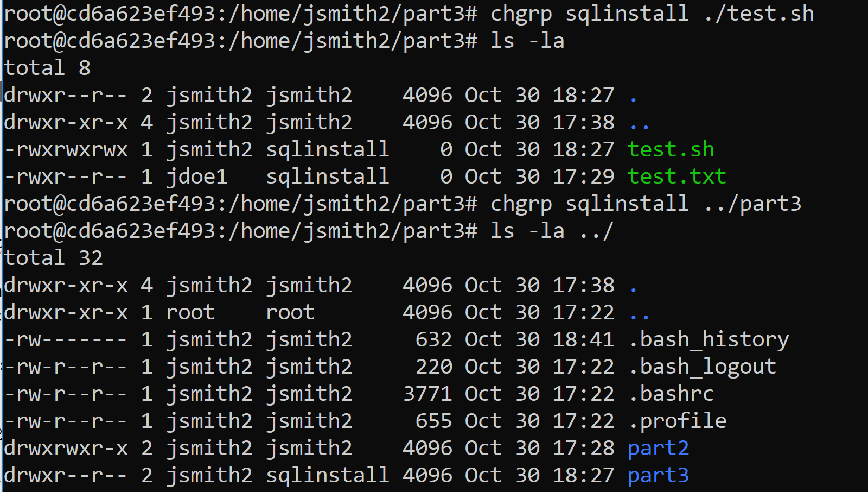This screenshot has width=868, height=492.
Task: Click the 'total 8' line
Action: [x=47, y=68]
